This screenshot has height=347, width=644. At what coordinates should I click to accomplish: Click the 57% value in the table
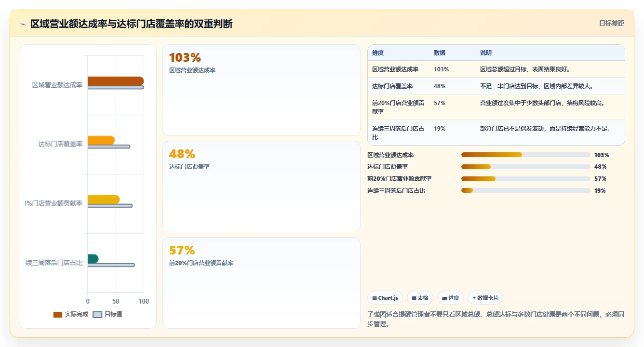[440, 103]
